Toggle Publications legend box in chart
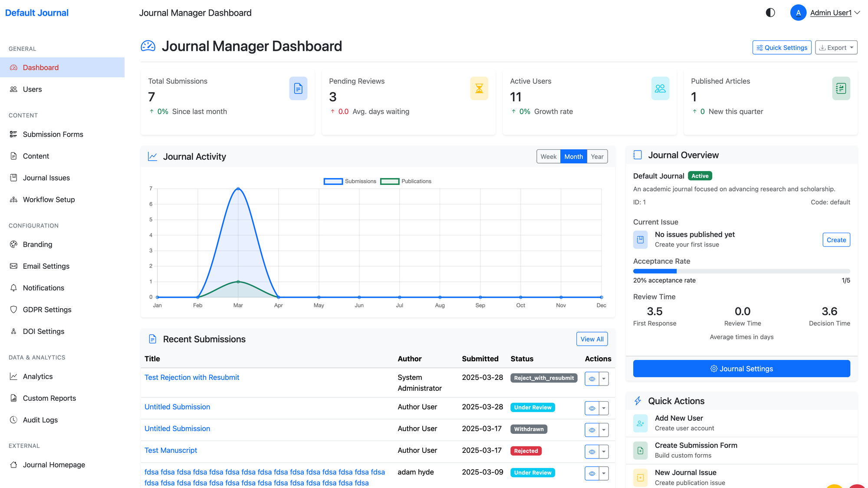Image resolution: width=868 pixels, height=488 pixels. [x=389, y=181]
